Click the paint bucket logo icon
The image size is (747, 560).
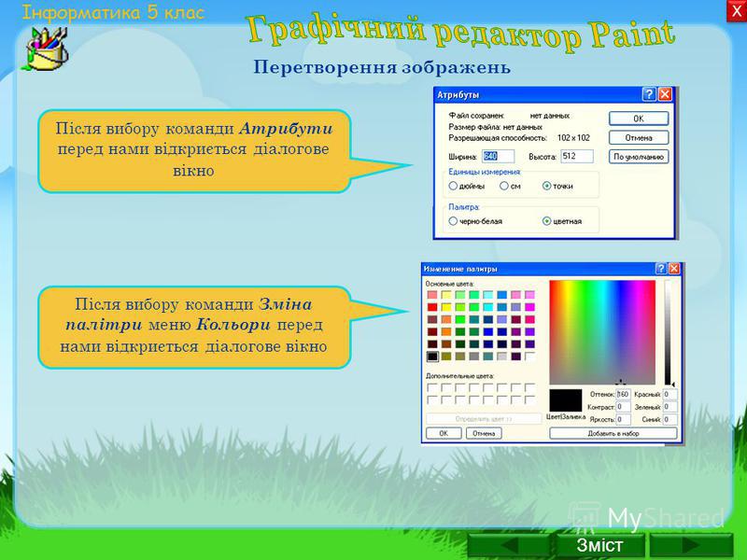[x=47, y=49]
